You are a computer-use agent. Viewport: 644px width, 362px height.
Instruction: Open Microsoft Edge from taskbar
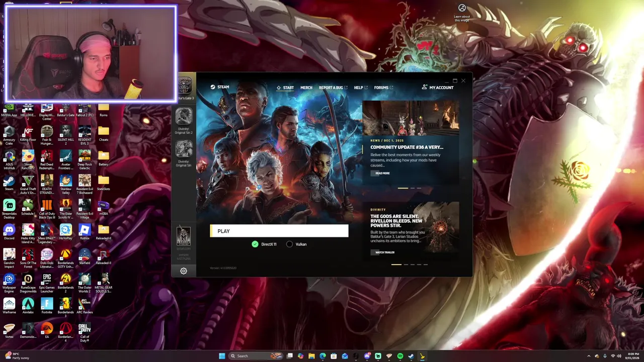323,356
